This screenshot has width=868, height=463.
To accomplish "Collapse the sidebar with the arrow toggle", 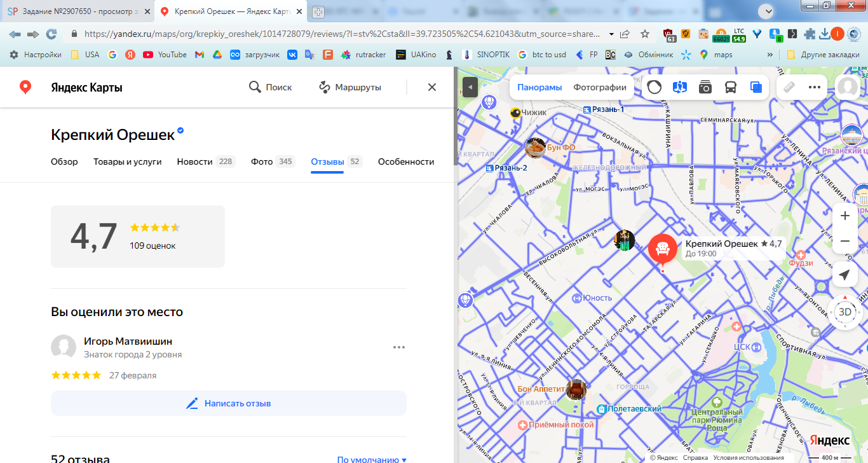I will click(x=470, y=86).
